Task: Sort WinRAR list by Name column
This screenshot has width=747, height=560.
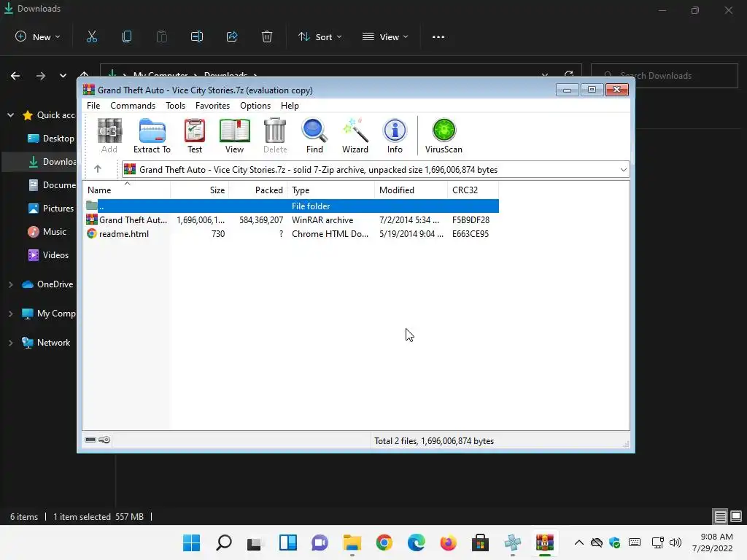Action: coord(126,190)
